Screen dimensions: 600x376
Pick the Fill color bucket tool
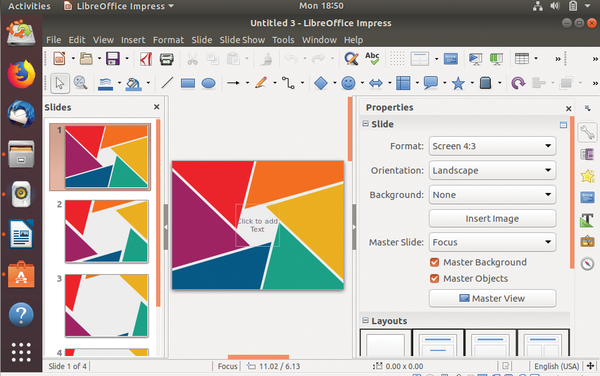coord(133,83)
